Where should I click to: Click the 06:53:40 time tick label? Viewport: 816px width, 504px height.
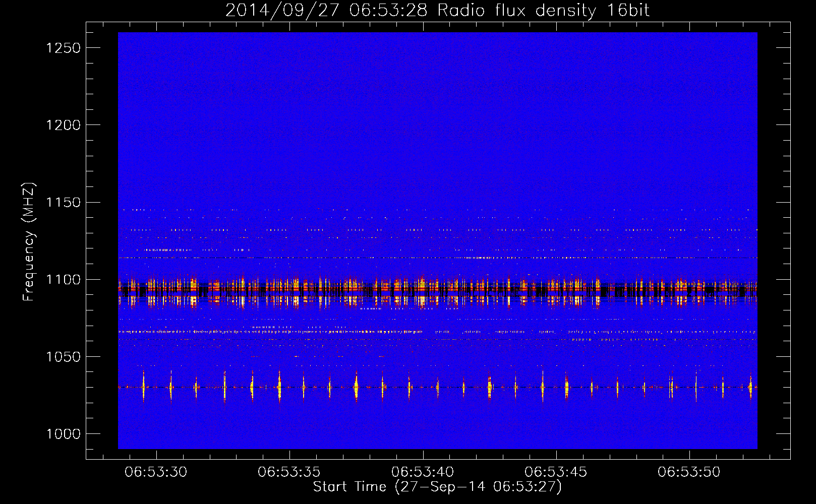pos(423,472)
